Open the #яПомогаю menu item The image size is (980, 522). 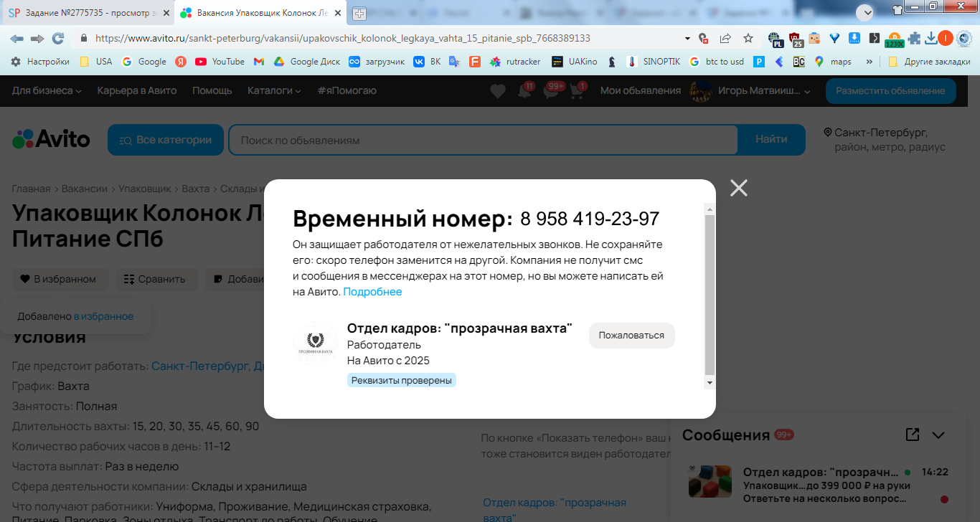(347, 90)
